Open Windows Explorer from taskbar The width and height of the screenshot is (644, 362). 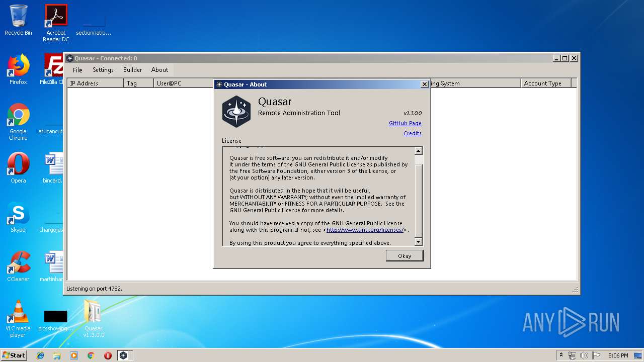tap(57, 355)
